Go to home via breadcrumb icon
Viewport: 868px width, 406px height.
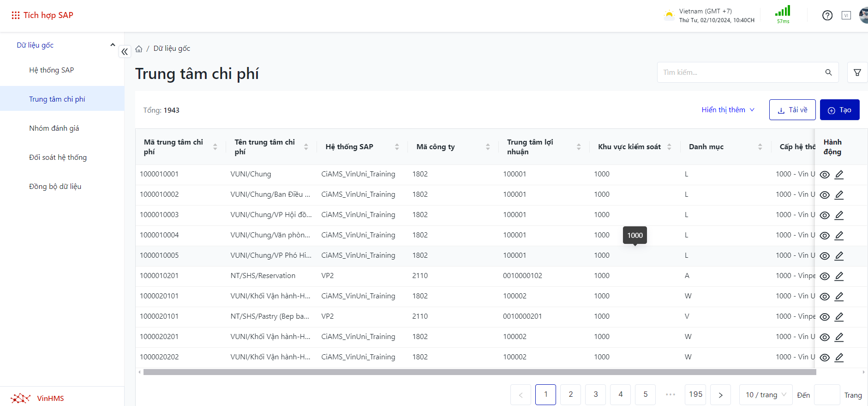coord(139,49)
